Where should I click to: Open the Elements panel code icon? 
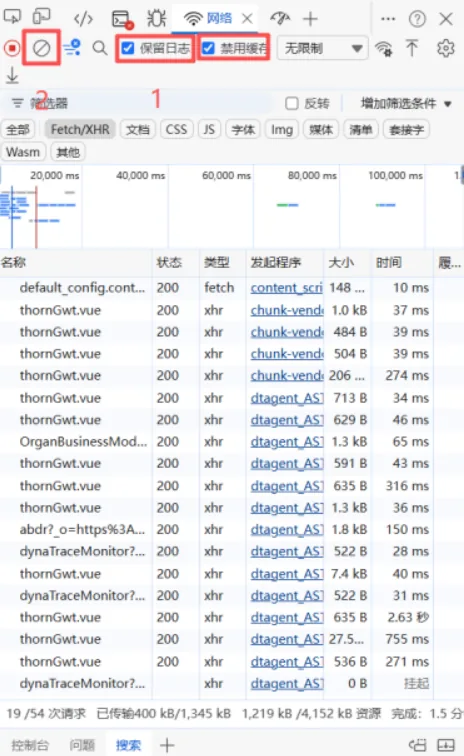(x=83, y=19)
